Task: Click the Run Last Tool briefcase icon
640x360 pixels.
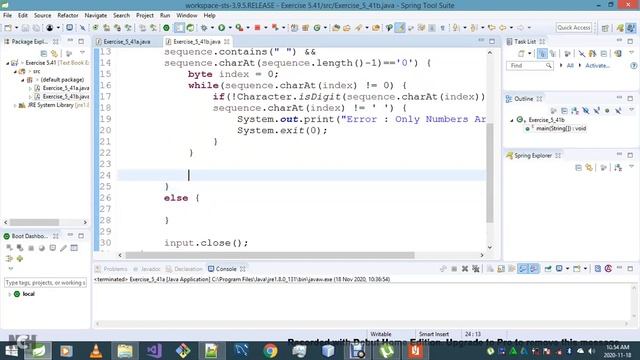Action: point(240,28)
